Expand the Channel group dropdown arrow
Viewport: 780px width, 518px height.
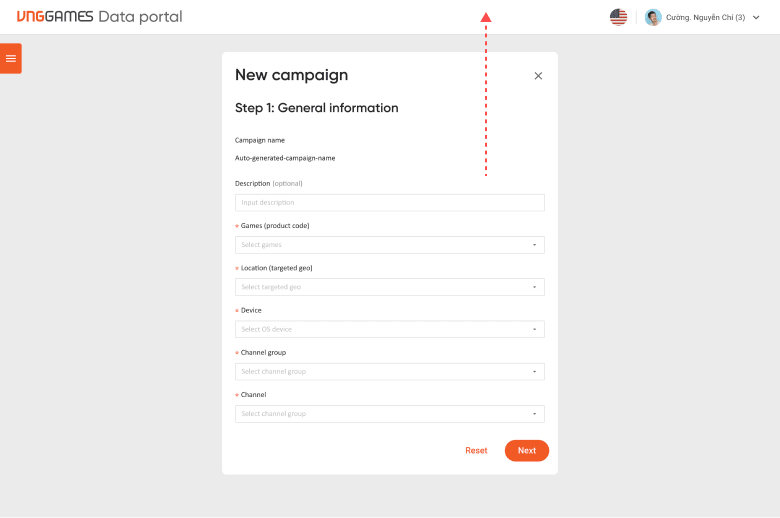click(x=535, y=372)
